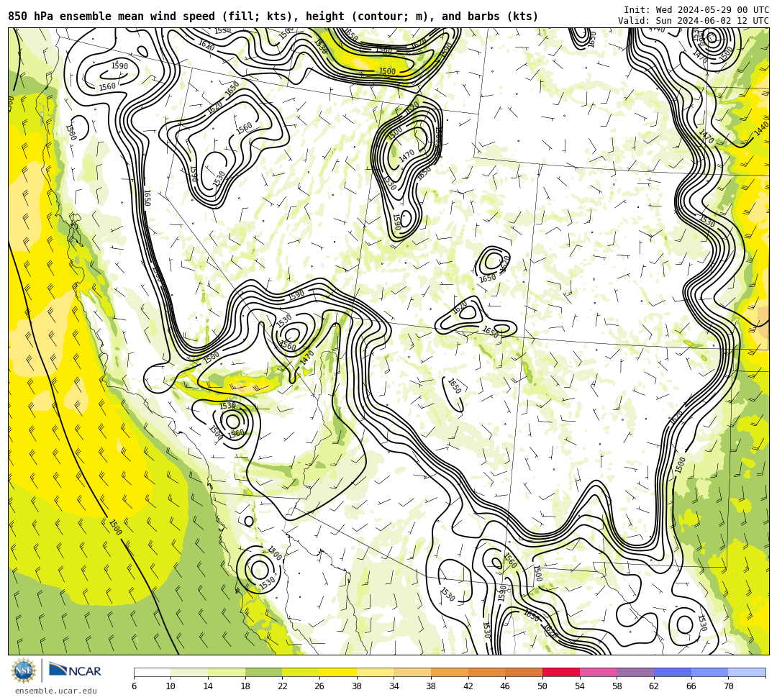777x700 pixels.
Task: Click the legend tick label 70
Action: pyautogui.click(x=728, y=686)
